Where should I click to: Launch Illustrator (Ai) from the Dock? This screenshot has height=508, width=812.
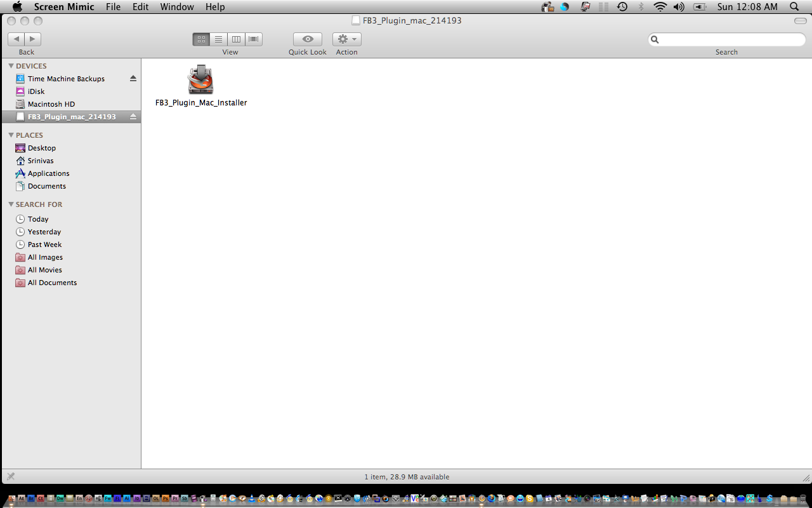coord(127,498)
